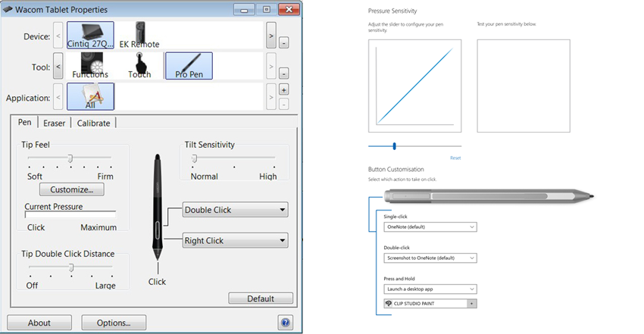Viewport: 644px width, 334px height.
Task: Open the Calibrate tab
Action: pyautogui.click(x=94, y=123)
